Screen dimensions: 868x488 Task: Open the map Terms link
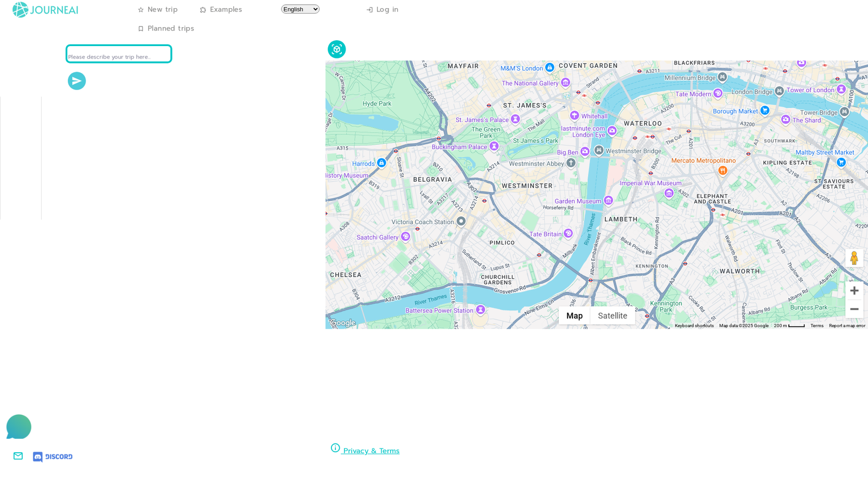(x=817, y=326)
